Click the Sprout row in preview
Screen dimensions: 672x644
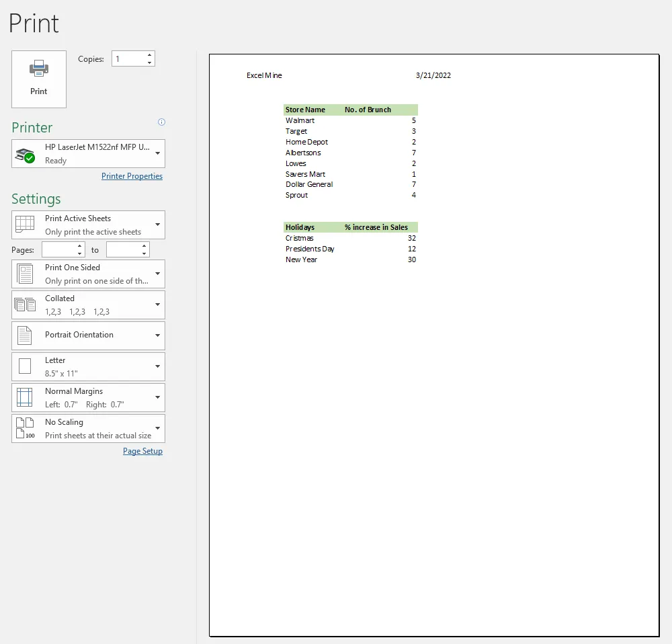[351, 195]
